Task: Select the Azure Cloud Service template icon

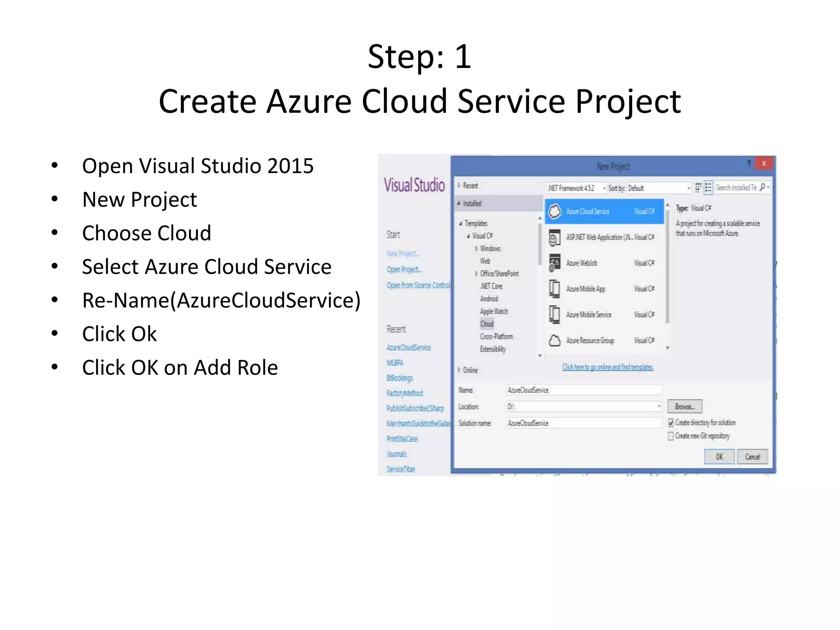Action: click(555, 212)
